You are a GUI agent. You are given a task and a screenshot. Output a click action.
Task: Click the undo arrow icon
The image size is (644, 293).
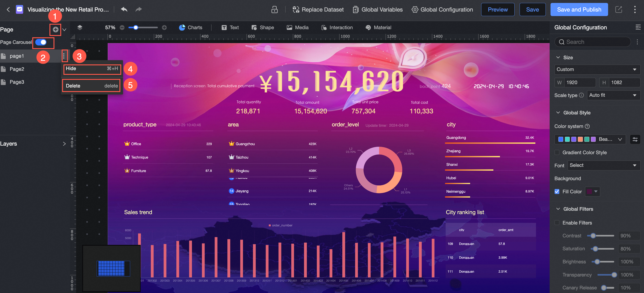coord(124,9)
